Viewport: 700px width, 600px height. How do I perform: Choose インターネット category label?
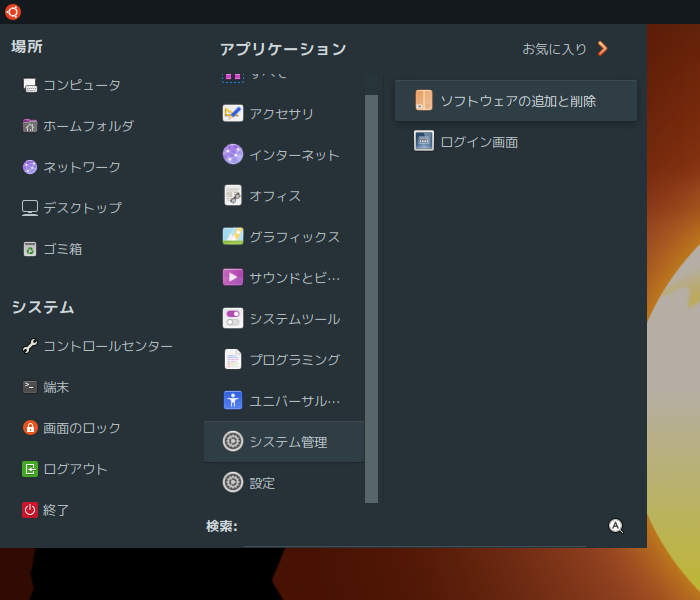(x=295, y=155)
